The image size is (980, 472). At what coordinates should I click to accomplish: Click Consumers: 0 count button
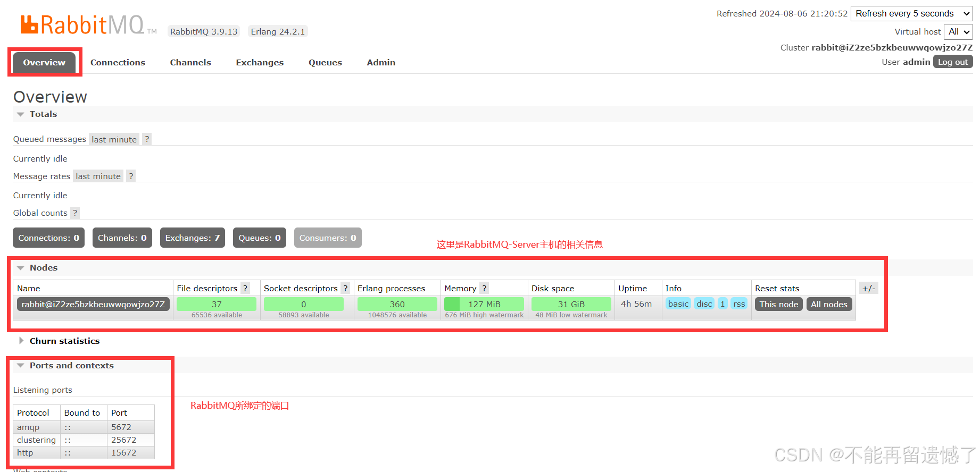tap(328, 238)
